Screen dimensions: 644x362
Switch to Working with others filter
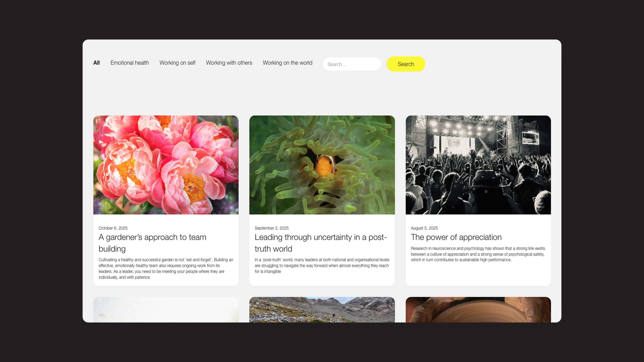pos(229,63)
